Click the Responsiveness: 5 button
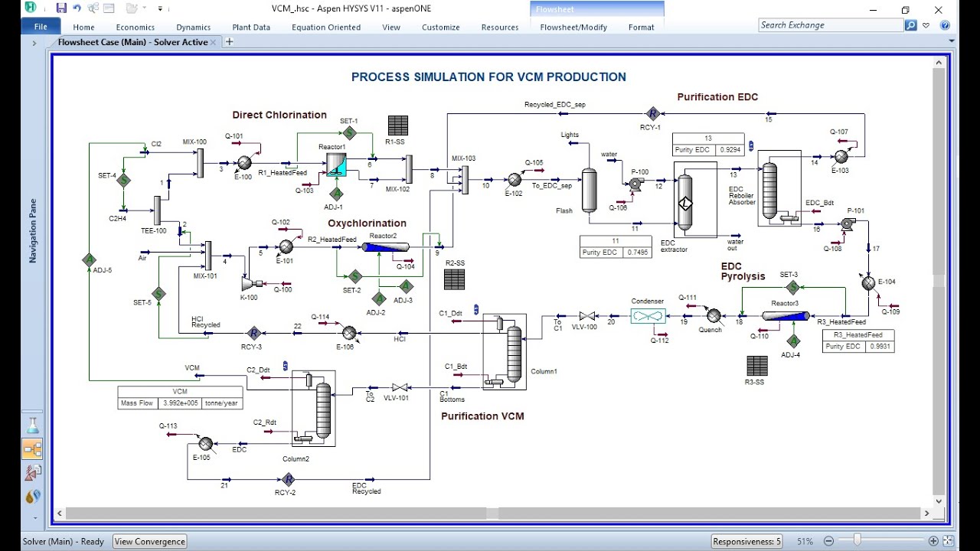This screenshot has height=551, width=980. tap(746, 541)
